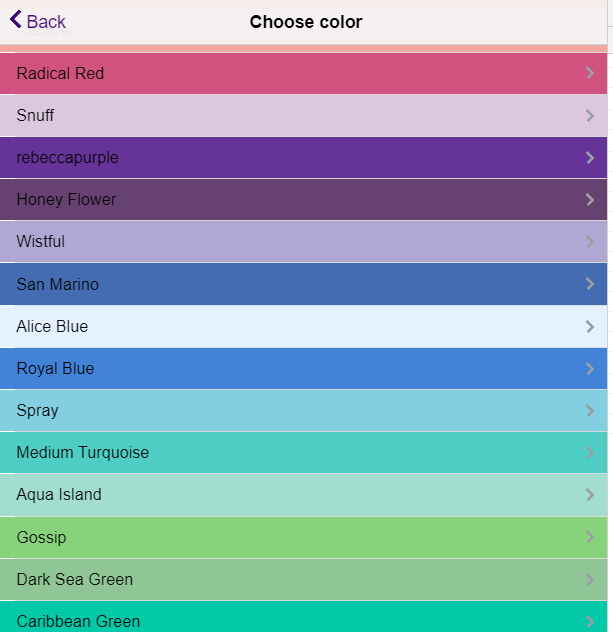Pick the rebeccapurple color
The width and height of the screenshot is (613, 632).
coord(68,157)
